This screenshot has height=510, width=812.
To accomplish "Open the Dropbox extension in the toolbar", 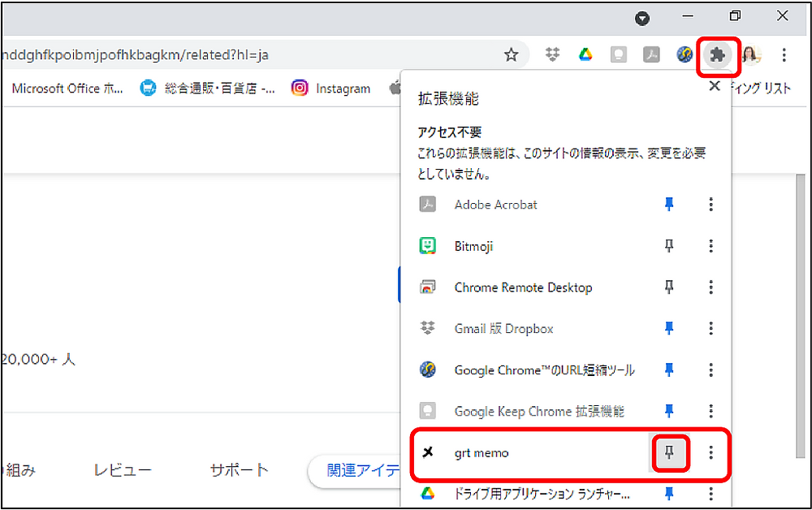I will 552,54.
